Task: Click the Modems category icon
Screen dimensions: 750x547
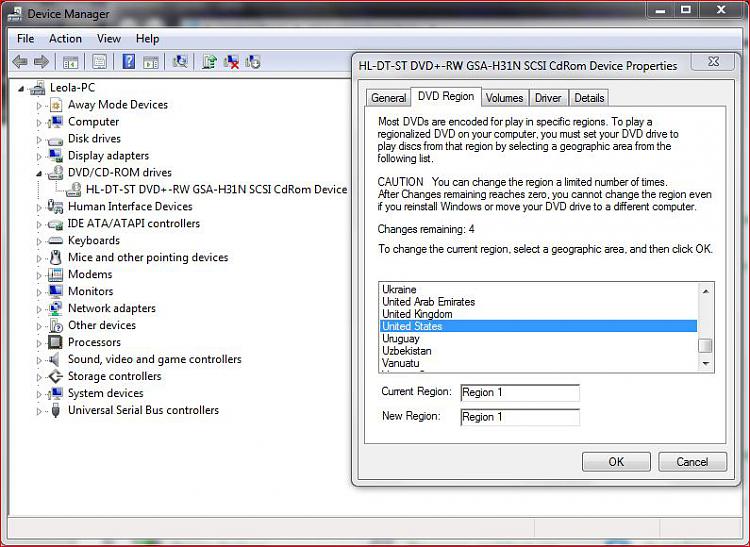Action: [x=55, y=274]
